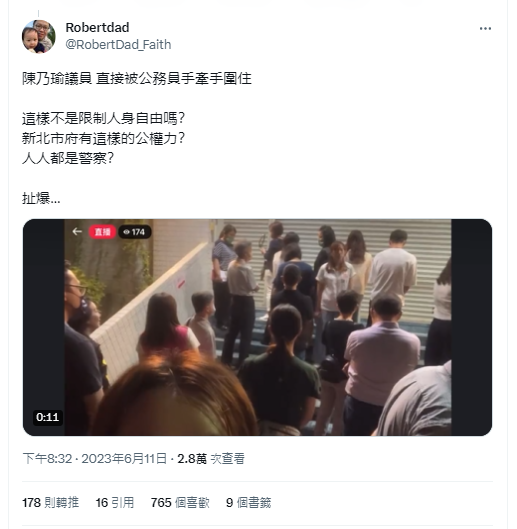
Task: Open the 2023年6月11日 date link
Action: click(124, 459)
